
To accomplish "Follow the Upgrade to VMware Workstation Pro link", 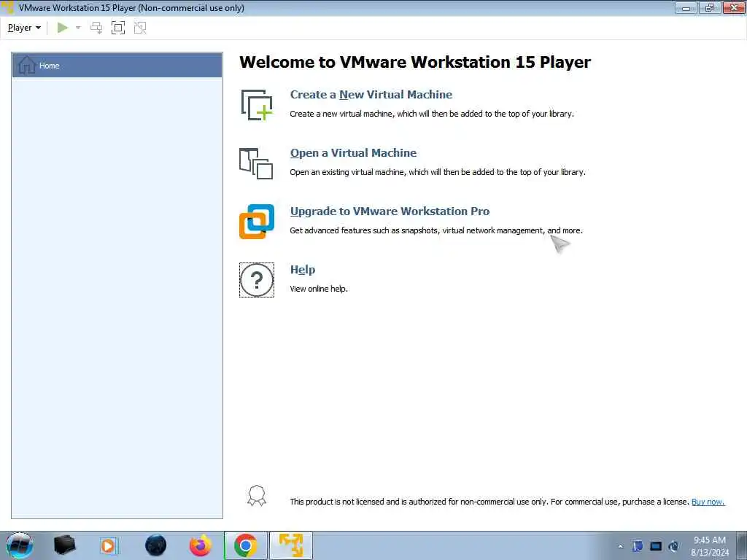I will [x=390, y=211].
